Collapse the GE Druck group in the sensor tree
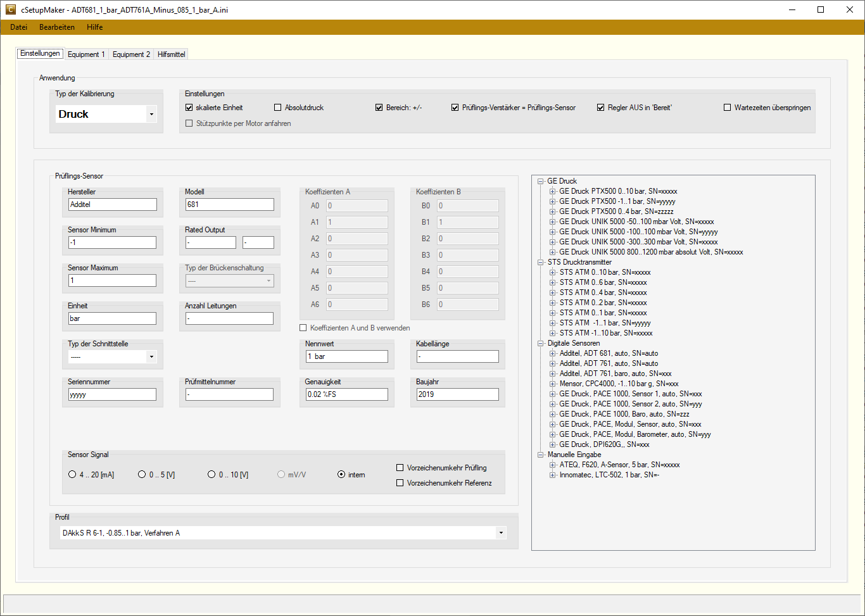This screenshot has height=616, width=865. (x=541, y=181)
